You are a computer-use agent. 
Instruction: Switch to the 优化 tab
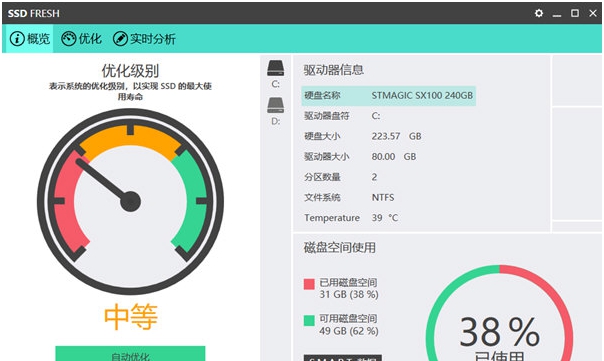coord(81,39)
